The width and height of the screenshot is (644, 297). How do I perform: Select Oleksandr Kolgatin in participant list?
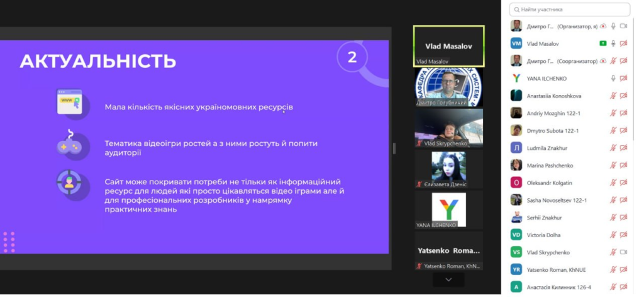pyautogui.click(x=548, y=182)
